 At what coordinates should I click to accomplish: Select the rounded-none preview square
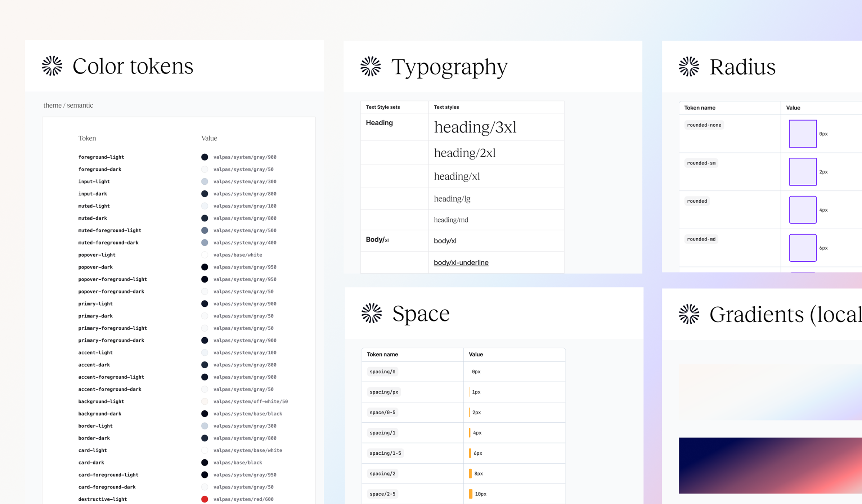tap(802, 134)
